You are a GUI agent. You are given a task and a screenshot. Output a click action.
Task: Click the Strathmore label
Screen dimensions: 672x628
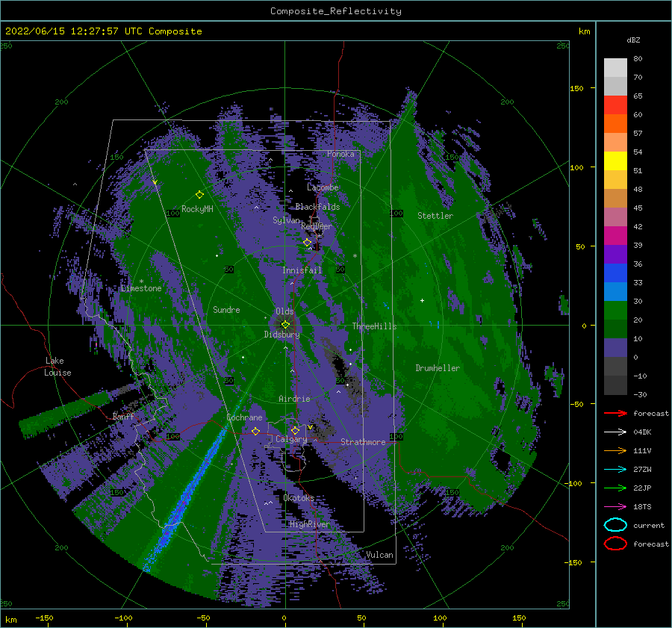tap(363, 442)
